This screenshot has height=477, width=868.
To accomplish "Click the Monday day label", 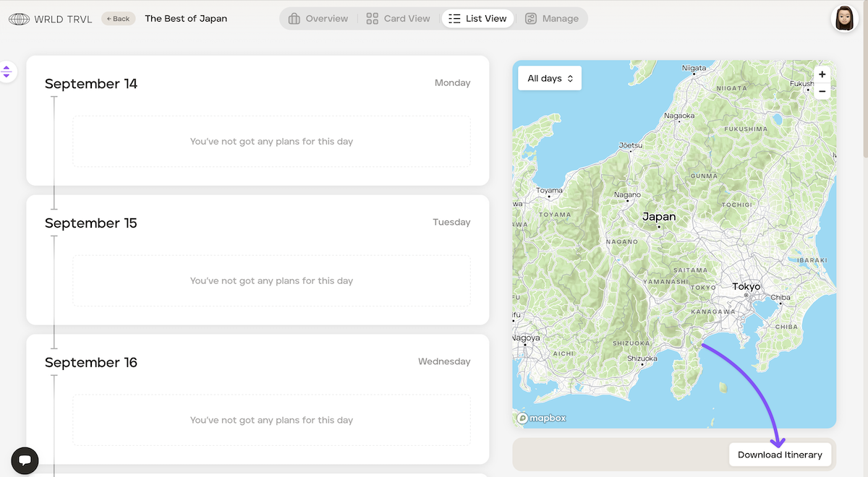I will (x=453, y=83).
